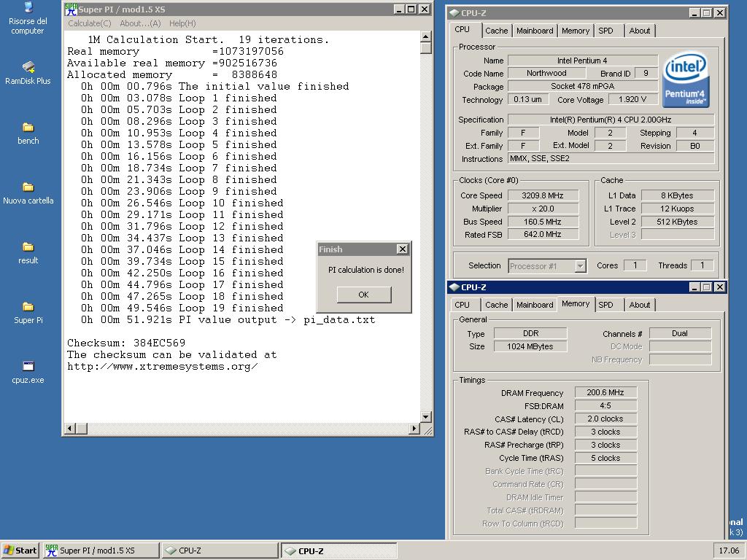
Task: Click the Checksum: 384EC569 line
Action: point(126,343)
